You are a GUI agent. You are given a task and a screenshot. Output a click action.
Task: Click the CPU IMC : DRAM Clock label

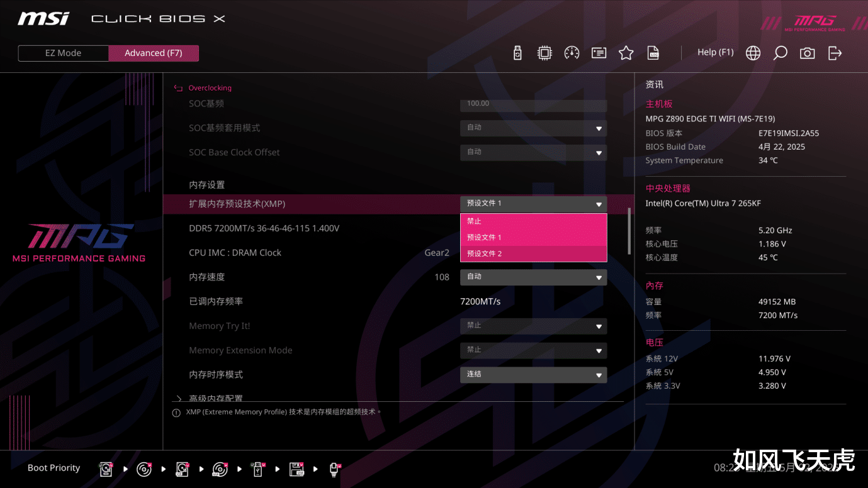235,253
